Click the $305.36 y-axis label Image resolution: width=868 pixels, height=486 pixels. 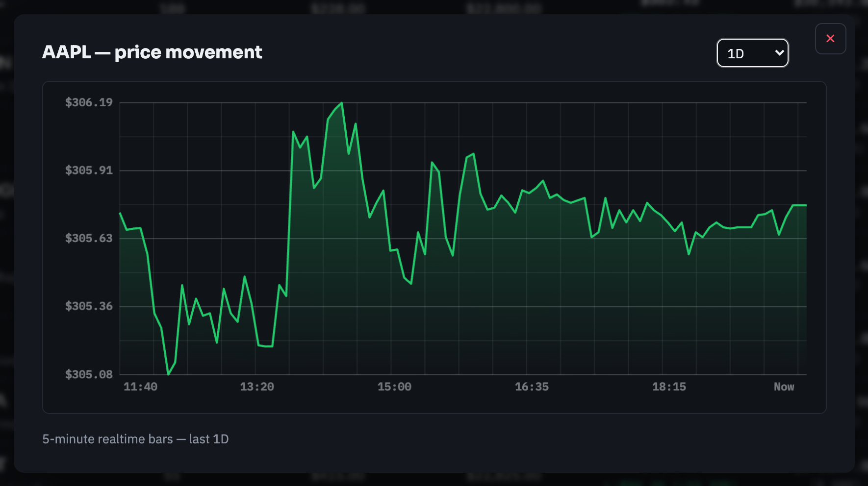[x=89, y=306]
